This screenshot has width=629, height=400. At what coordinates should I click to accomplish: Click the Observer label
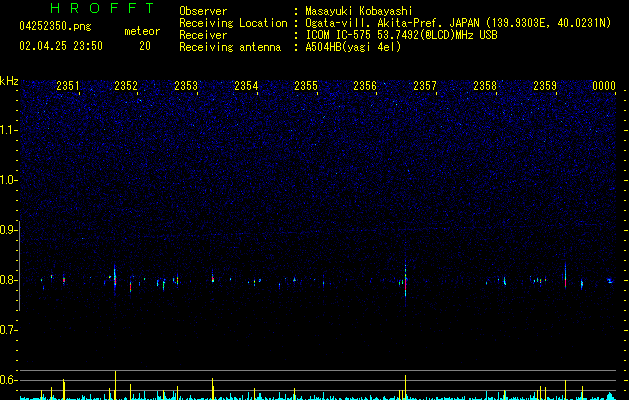pos(203,11)
